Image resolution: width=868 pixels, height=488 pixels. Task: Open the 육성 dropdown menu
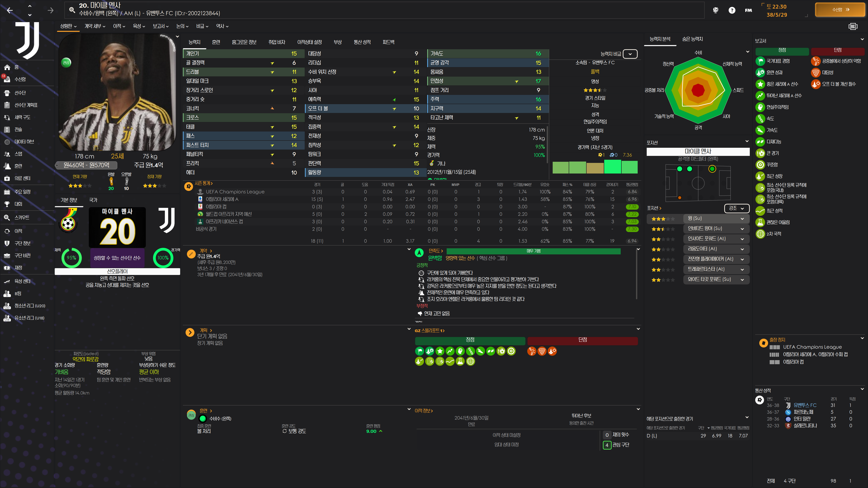point(139,26)
